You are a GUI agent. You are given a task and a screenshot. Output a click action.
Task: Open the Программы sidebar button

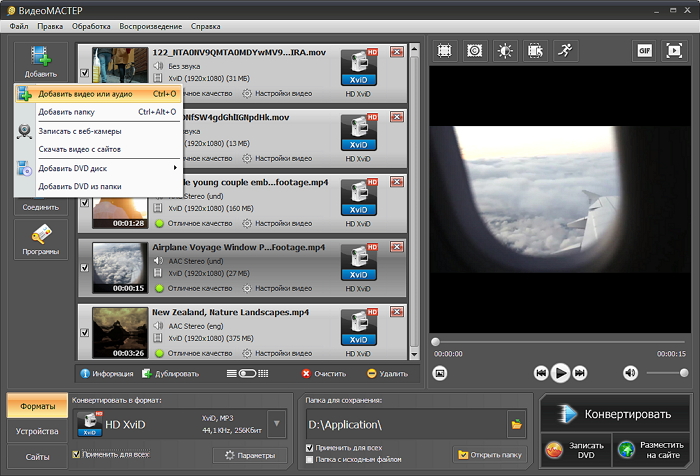coord(41,240)
